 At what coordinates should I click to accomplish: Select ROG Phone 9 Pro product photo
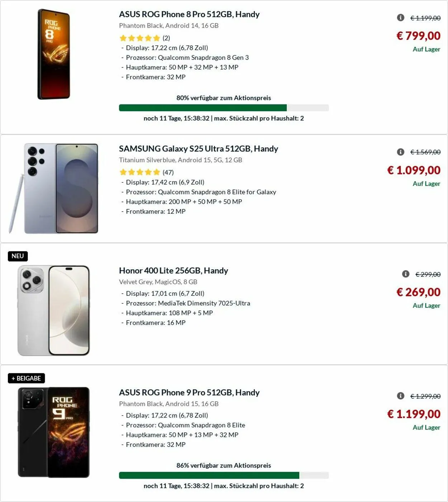pyautogui.click(x=54, y=432)
